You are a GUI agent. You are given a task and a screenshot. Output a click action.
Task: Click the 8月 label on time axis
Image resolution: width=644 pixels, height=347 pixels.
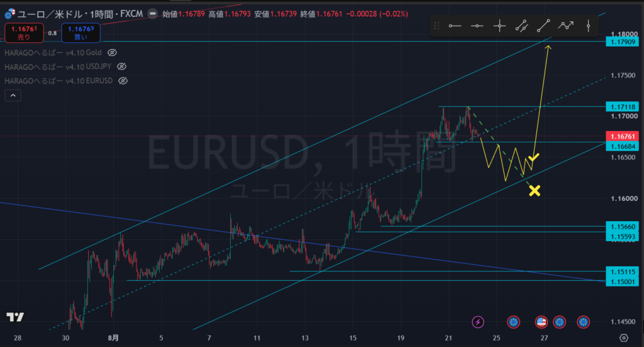(x=113, y=338)
